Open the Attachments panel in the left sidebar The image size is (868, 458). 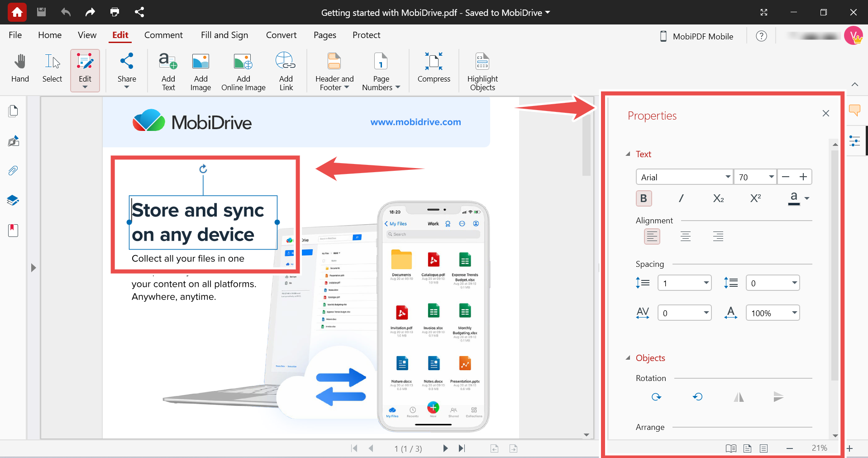13,170
